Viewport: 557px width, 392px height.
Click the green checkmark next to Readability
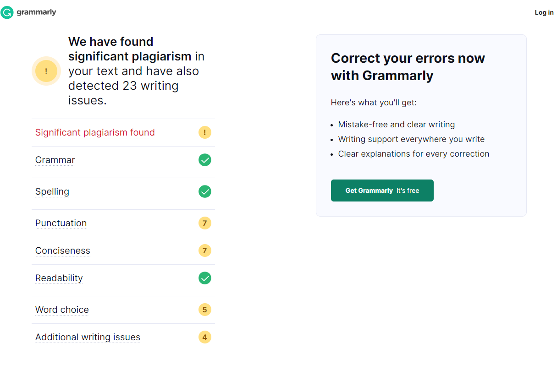coord(204,278)
